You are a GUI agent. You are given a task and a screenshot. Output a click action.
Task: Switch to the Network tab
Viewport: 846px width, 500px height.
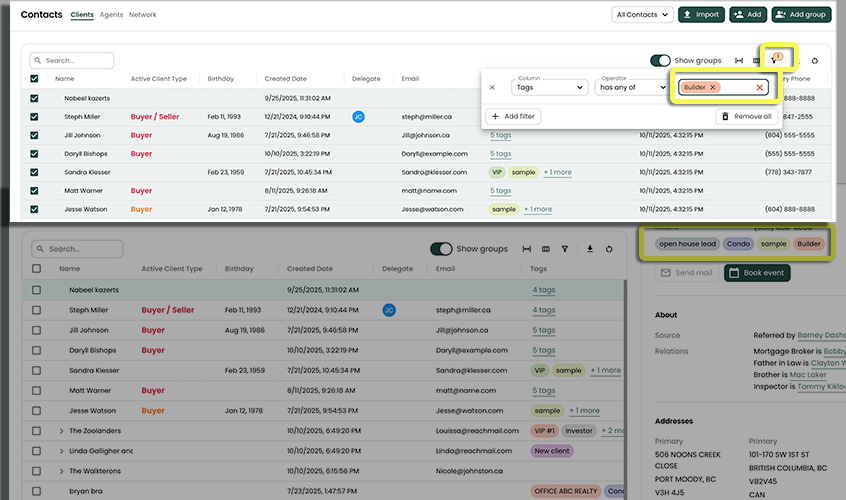[143, 15]
